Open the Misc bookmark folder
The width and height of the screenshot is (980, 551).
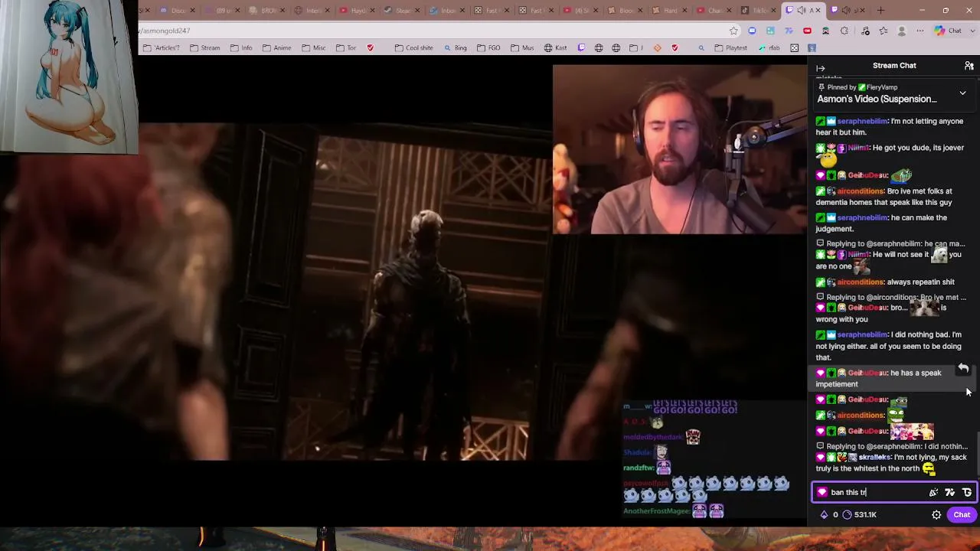[x=314, y=48]
